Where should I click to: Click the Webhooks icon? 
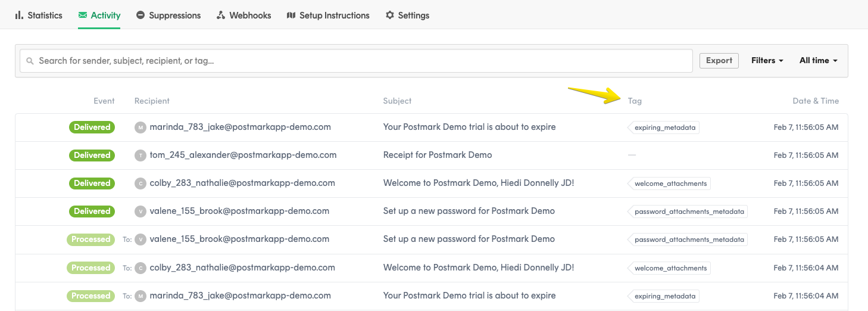(221, 15)
